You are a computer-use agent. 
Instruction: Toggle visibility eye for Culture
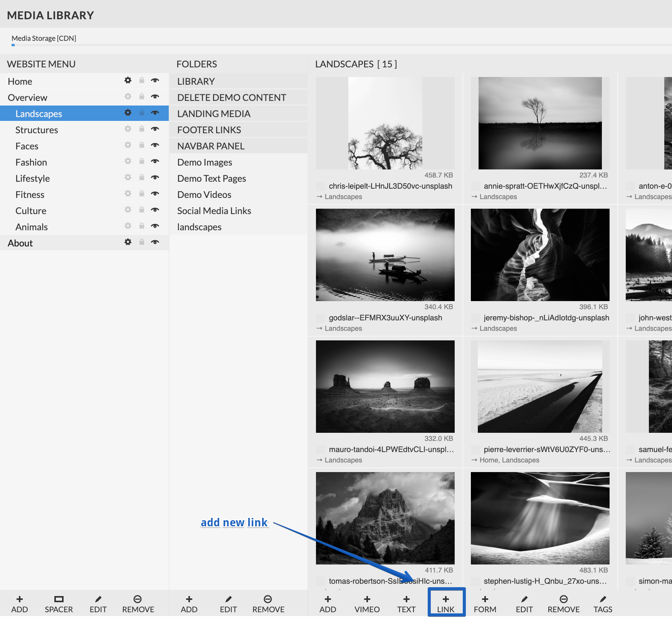tap(155, 210)
